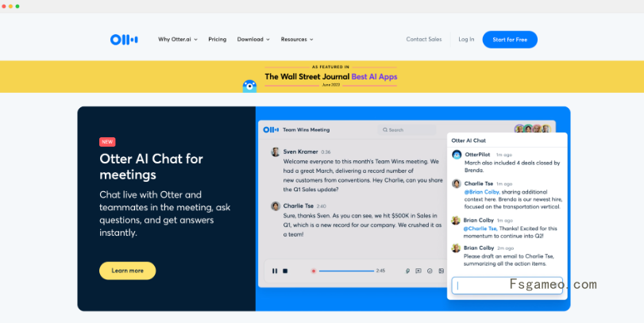Click the OtterPilot name in chat

477,155
